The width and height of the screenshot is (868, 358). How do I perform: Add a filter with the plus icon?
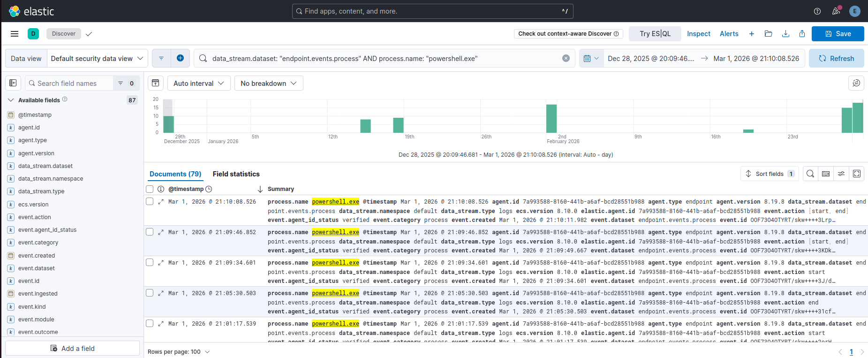pos(180,58)
